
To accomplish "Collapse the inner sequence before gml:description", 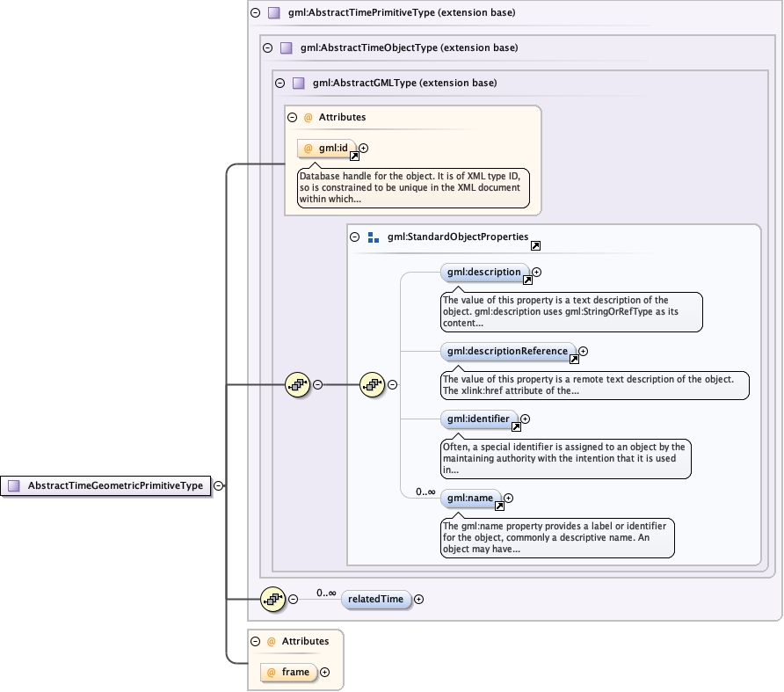I will [393, 385].
